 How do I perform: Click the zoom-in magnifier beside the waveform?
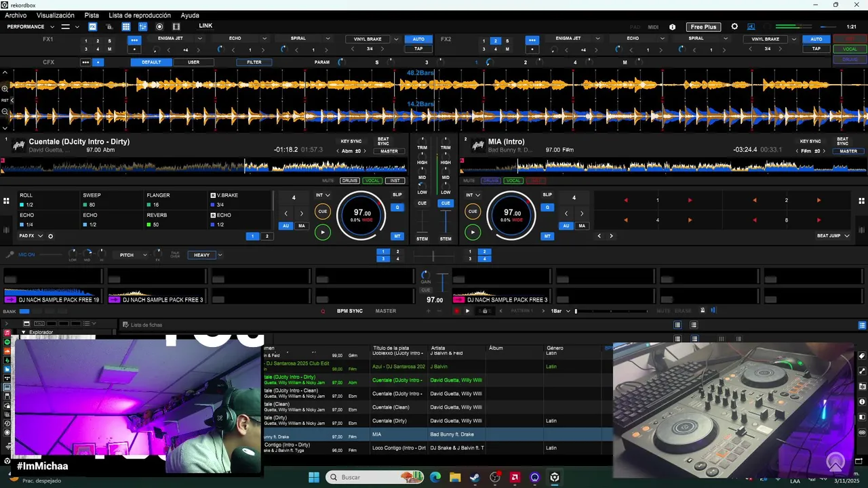click(5, 89)
